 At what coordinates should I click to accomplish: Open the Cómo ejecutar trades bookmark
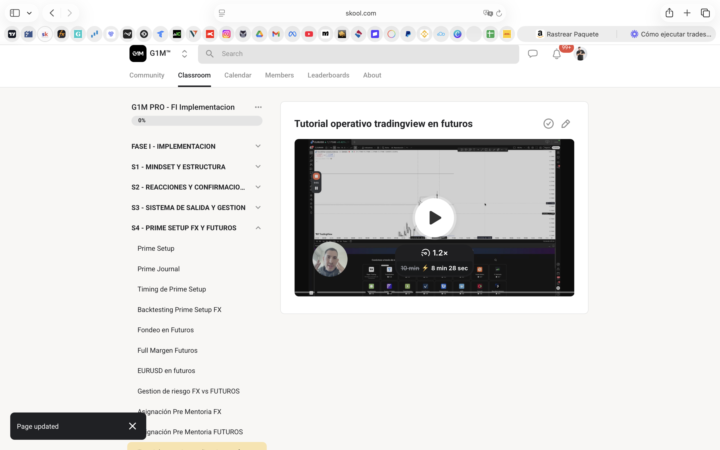(671, 34)
